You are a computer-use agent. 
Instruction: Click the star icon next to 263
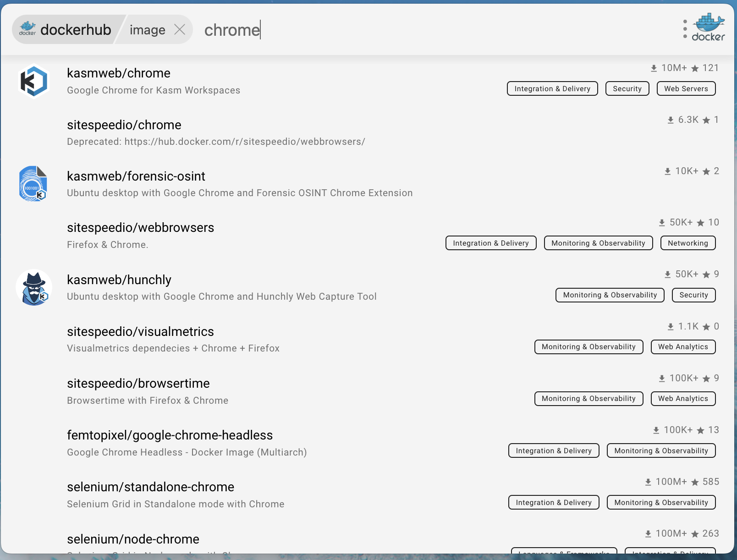click(695, 534)
